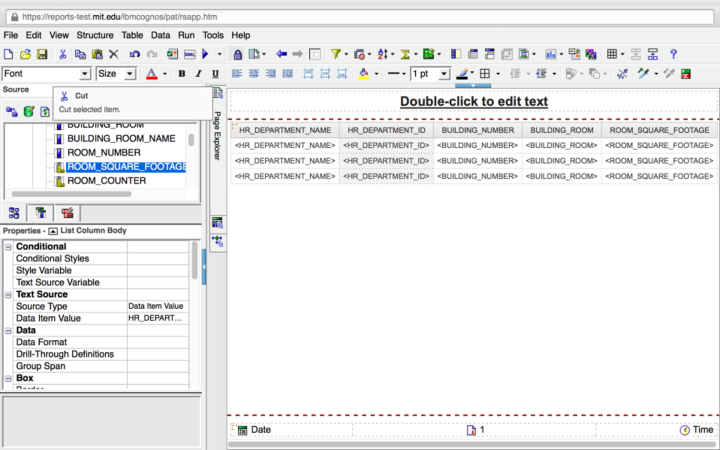Select ROOM_COUNTER in the Source tree

(106, 181)
